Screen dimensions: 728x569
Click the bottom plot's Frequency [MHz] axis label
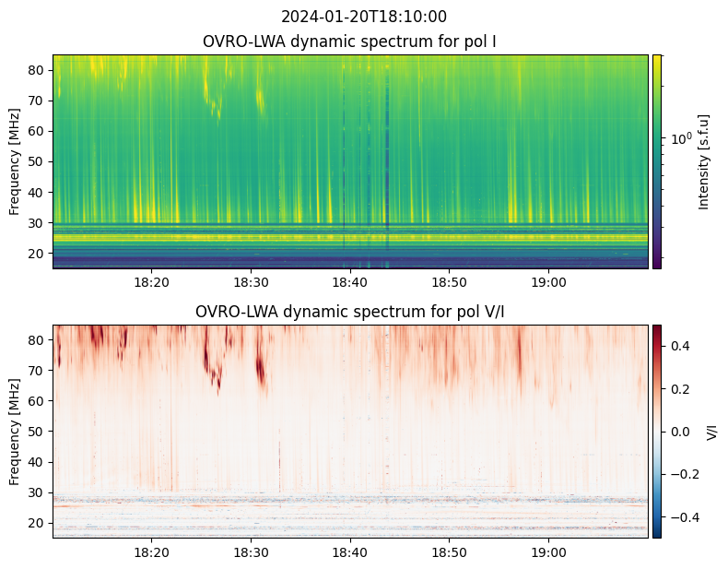tap(15, 431)
